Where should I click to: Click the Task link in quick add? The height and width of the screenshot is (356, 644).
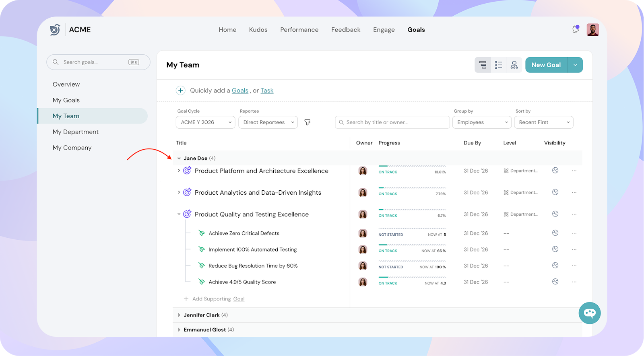point(267,91)
